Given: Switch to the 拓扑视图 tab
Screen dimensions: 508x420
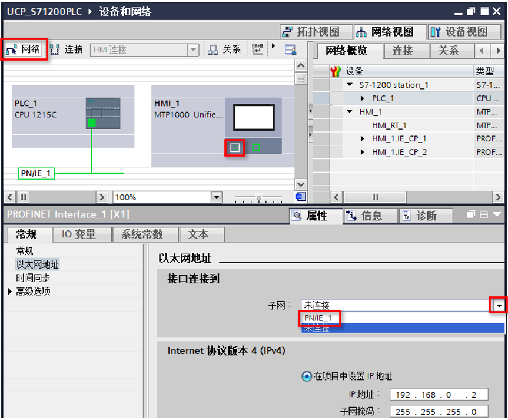Looking at the screenshot, I should pyautogui.click(x=311, y=32).
